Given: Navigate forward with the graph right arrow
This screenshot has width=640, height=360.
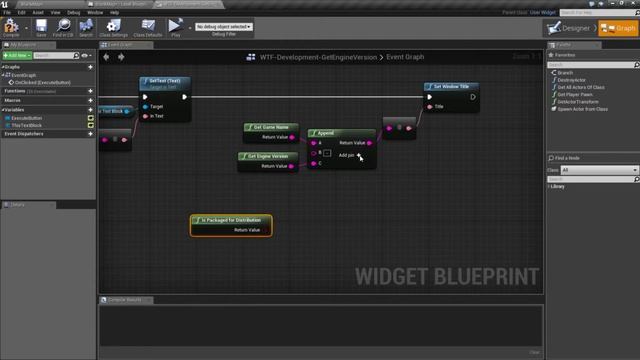Looking at the screenshot, I should (x=121, y=57).
